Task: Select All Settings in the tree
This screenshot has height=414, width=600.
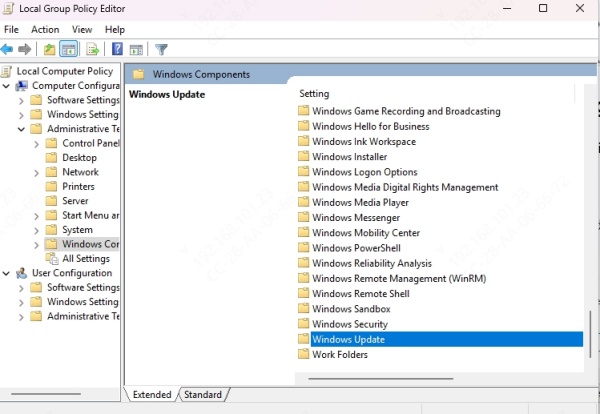Action: (x=86, y=259)
